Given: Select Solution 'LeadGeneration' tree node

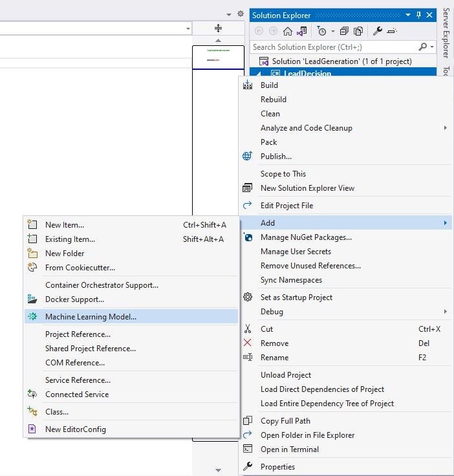Looking at the screenshot, I should (x=341, y=61).
